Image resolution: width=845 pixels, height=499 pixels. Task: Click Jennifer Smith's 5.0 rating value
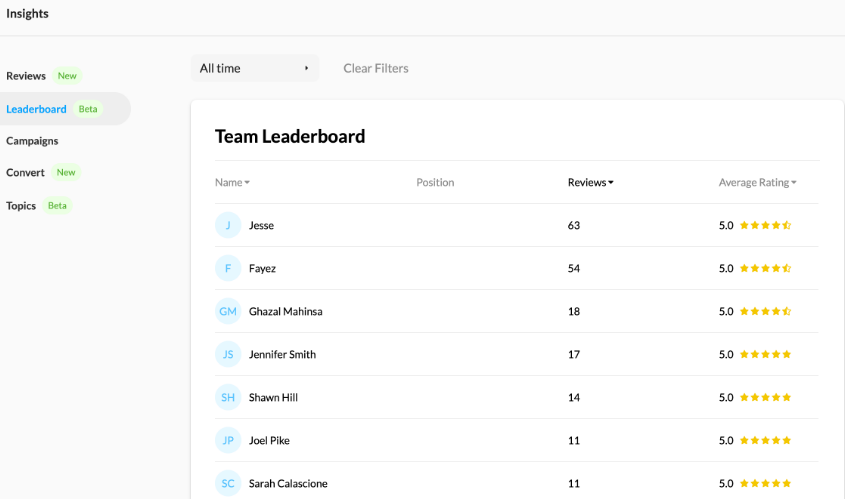(x=726, y=355)
